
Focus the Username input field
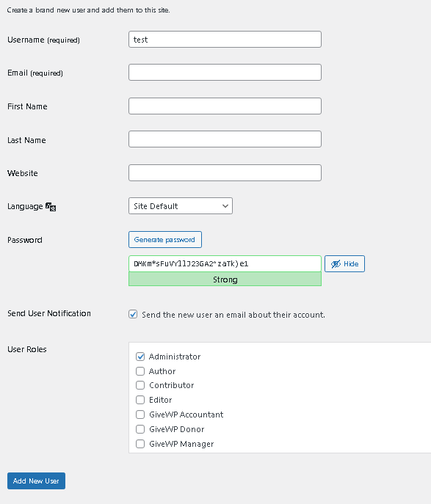pos(225,39)
